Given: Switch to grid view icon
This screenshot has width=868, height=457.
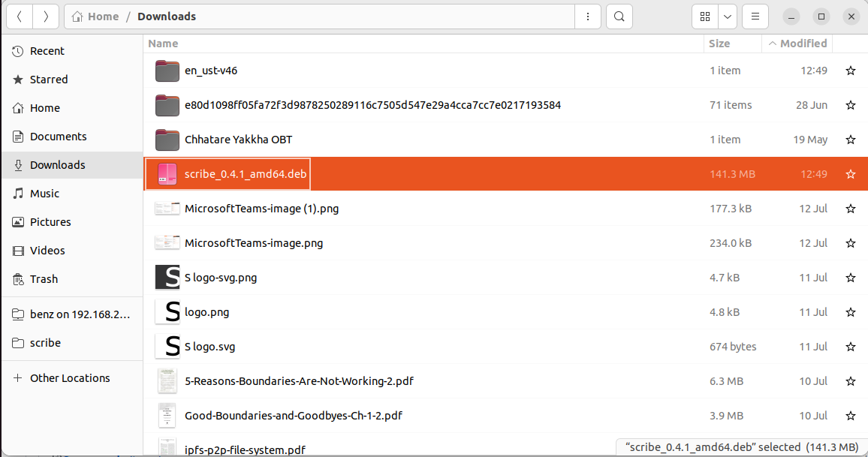Looking at the screenshot, I should click(705, 17).
